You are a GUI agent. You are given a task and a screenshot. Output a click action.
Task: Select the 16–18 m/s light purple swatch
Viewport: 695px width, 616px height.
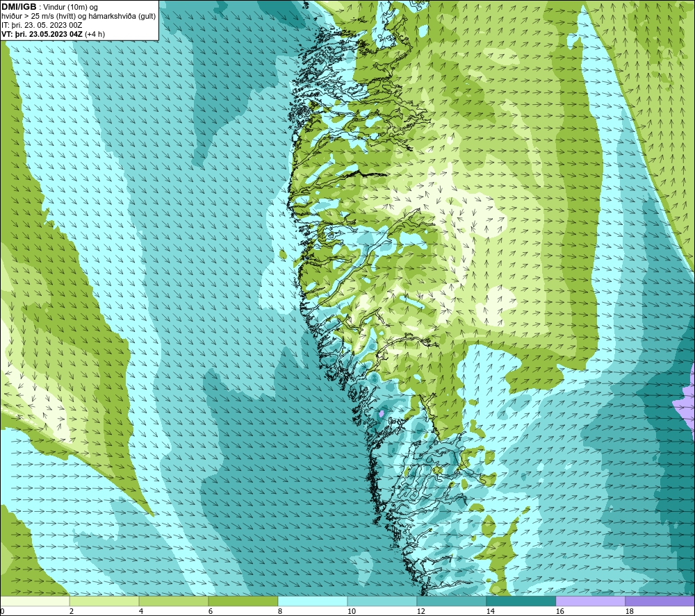pyautogui.click(x=590, y=601)
